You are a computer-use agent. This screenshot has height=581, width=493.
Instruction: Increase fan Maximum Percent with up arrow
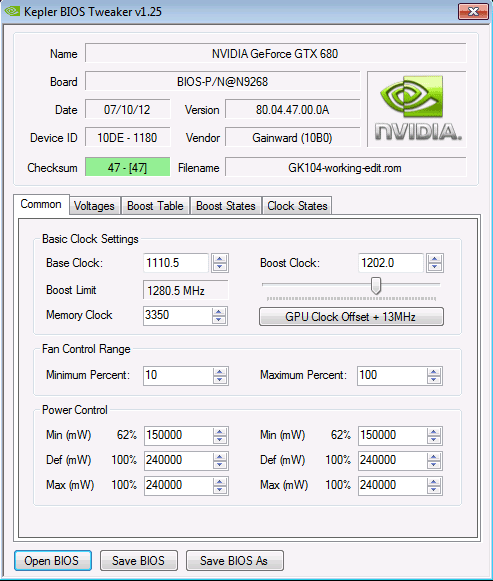pyautogui.click(x=434, y=372)
